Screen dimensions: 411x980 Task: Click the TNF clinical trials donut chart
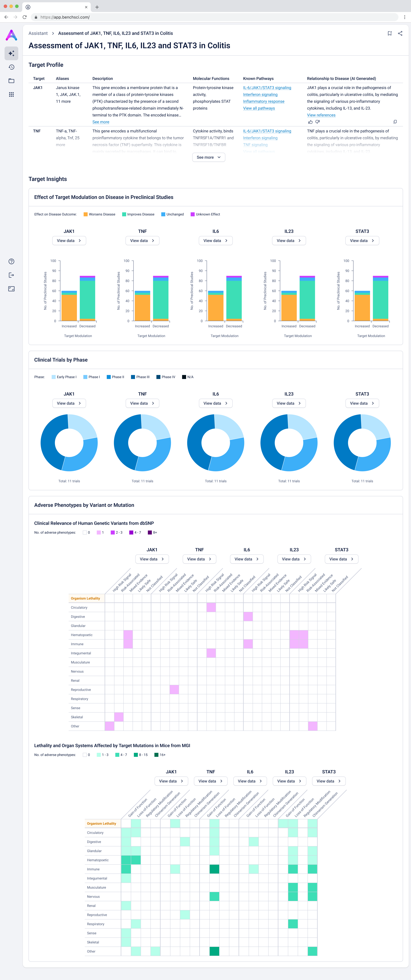142,443
